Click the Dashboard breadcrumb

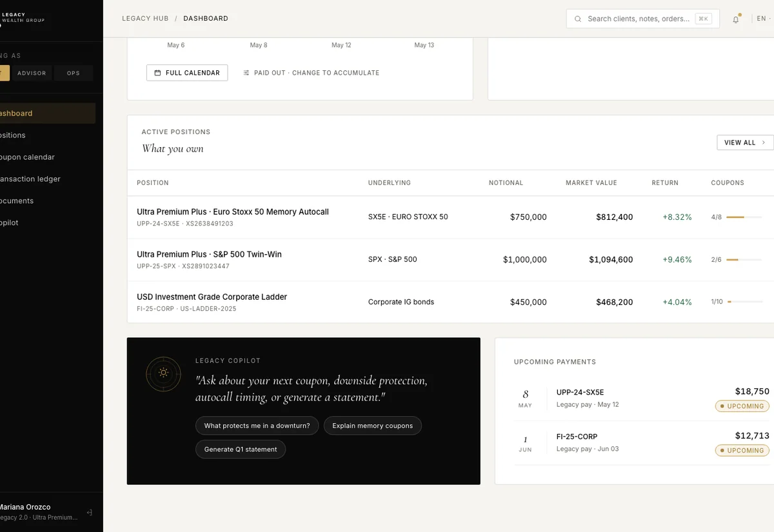206,19
